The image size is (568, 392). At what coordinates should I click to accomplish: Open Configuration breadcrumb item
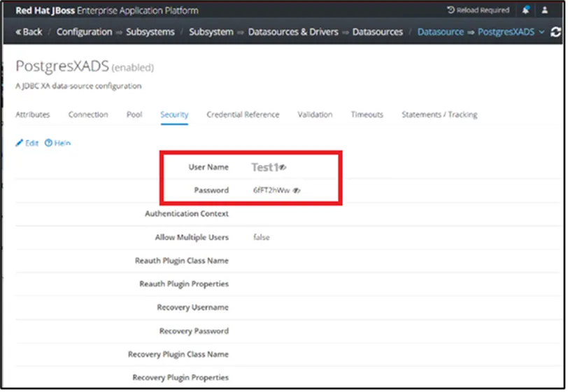[x=85, y=32]
